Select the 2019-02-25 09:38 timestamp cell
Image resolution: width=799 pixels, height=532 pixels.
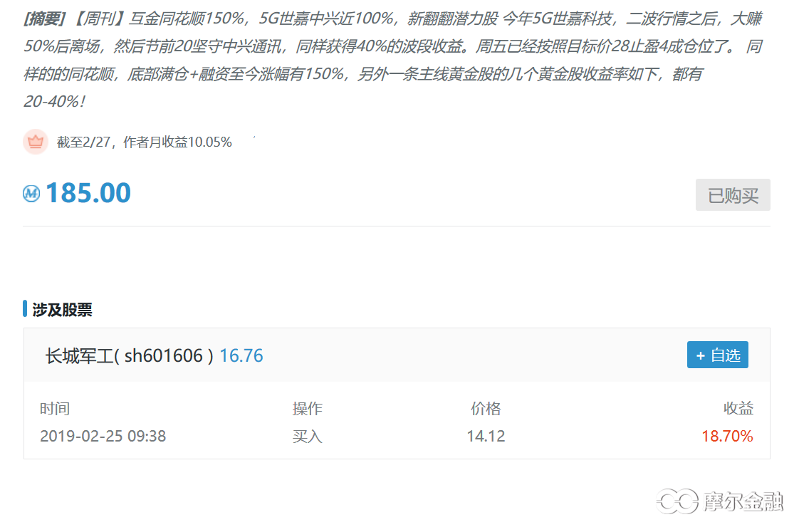pos(103,436)
